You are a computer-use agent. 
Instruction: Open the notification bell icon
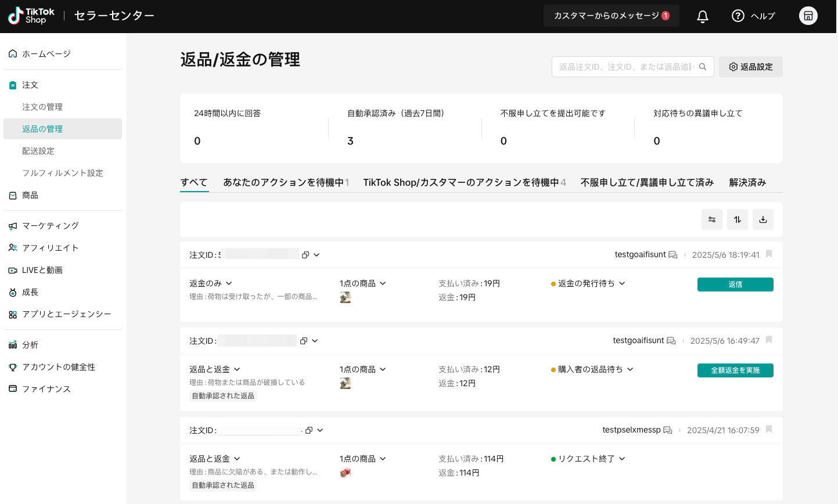click(702, 16)
